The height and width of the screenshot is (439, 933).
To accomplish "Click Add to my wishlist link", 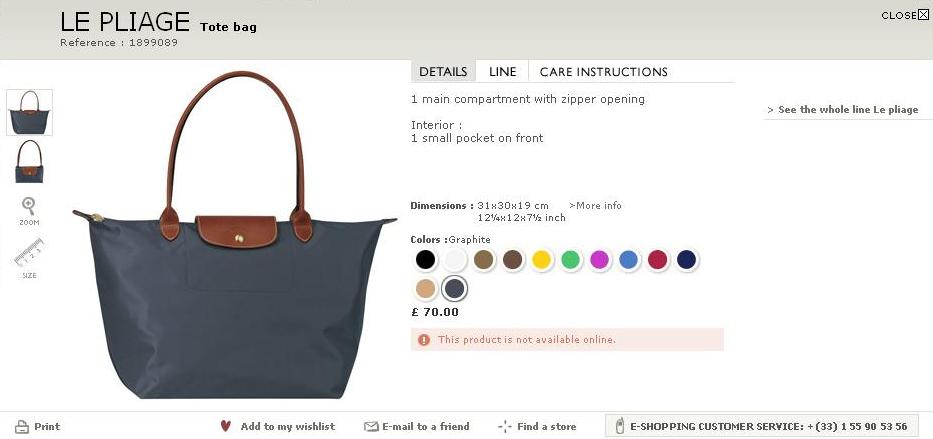I will tap(287, 427).
